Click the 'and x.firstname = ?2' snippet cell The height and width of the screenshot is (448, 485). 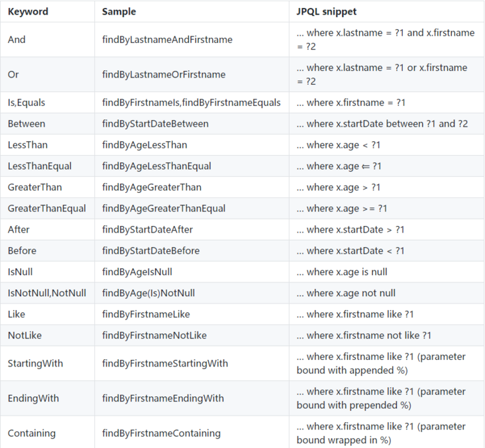[x=387, y=40]
